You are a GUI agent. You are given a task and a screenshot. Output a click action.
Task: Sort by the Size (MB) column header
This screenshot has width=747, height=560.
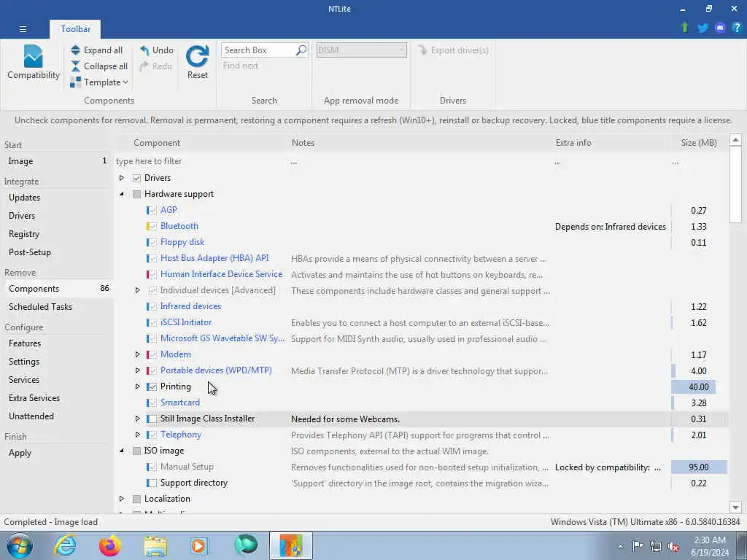[698, 143]
